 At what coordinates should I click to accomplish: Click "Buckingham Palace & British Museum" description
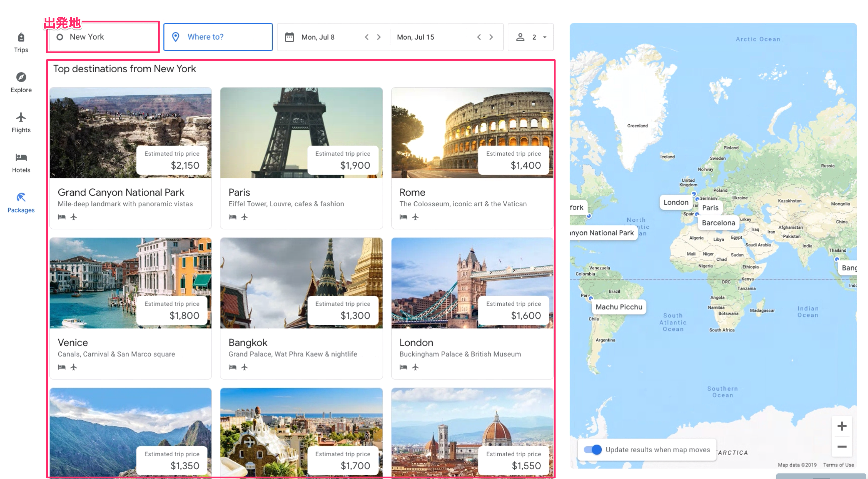click(x=460, y=354)
